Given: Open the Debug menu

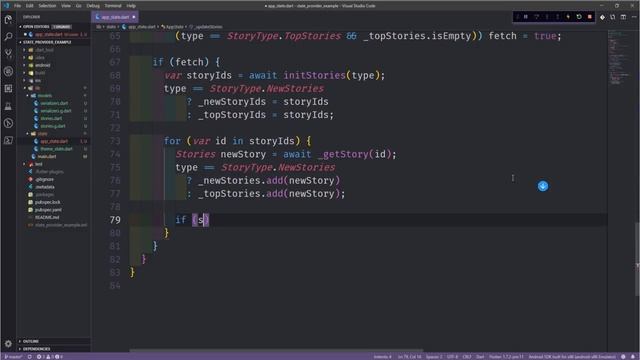Looking at the screenshot, I should pos(93,6).
